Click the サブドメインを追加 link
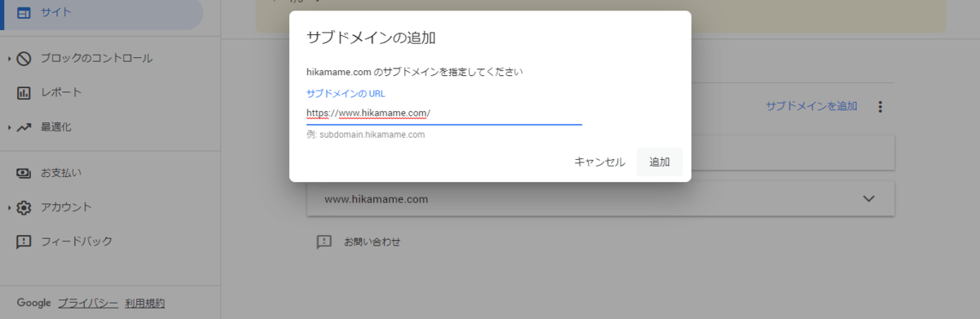980x319 pixels. [x=812, y=106]
